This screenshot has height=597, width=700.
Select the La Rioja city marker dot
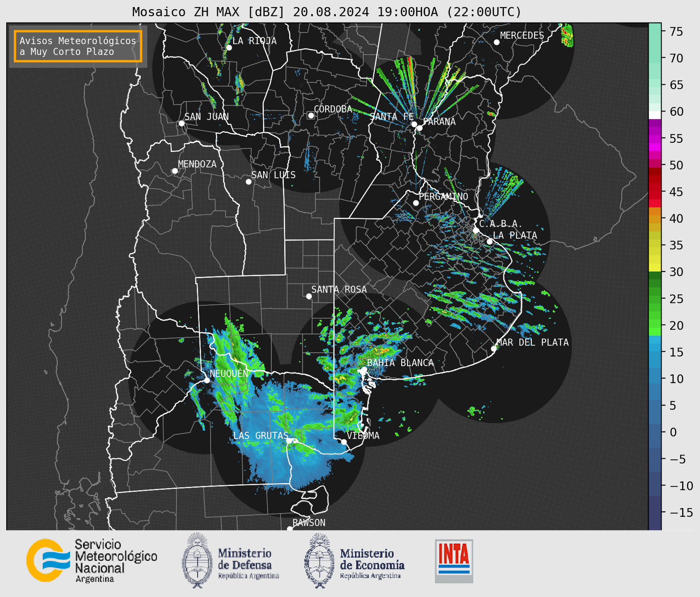(x=229, y=48)
